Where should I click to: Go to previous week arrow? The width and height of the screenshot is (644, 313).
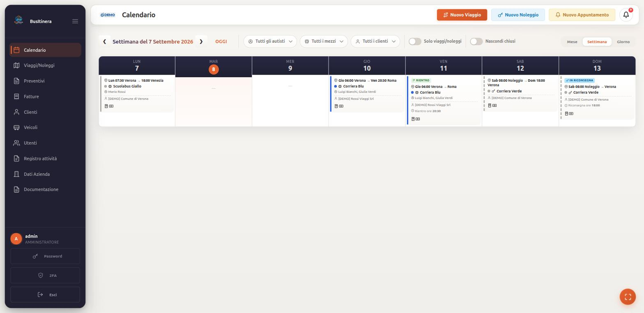coord(104,41)
